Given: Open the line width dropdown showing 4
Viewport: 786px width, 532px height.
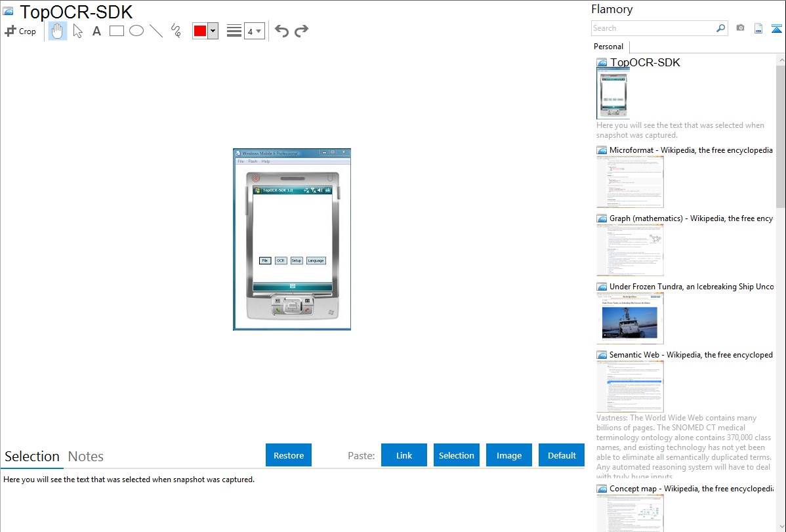Looking at the screenshot, I should 255,31.
